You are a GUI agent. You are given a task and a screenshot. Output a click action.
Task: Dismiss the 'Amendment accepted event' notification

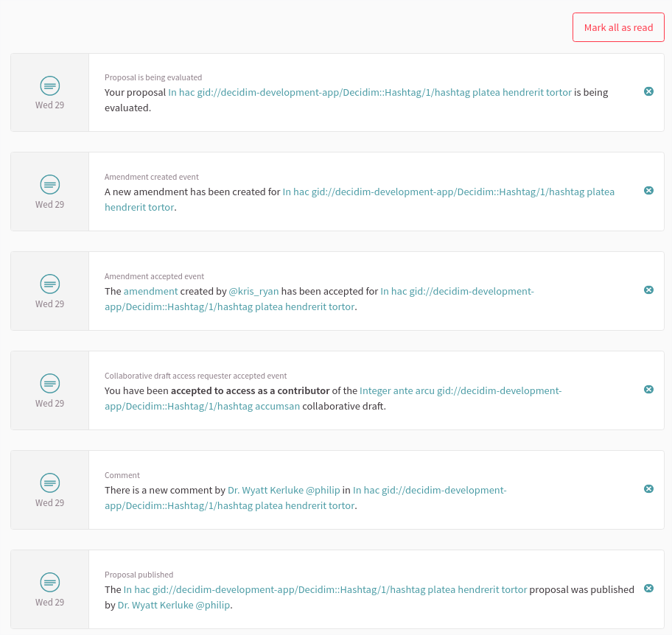(x=648, y=290)
